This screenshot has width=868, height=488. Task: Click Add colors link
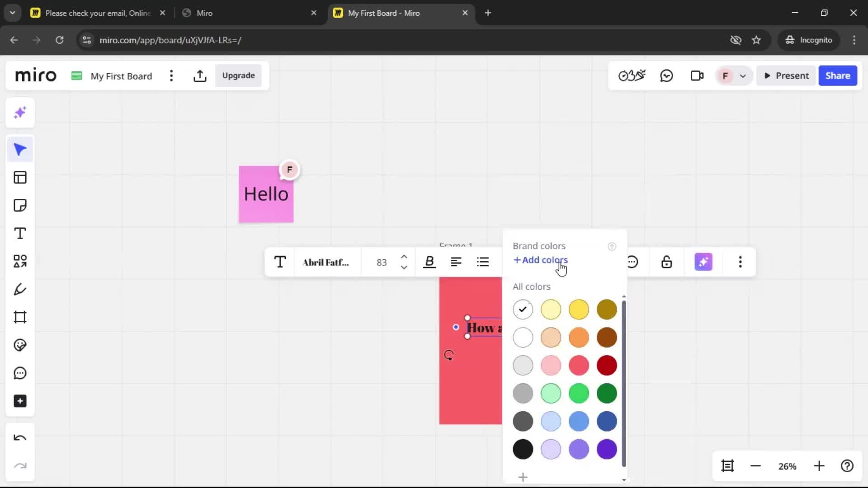(541, 260)
